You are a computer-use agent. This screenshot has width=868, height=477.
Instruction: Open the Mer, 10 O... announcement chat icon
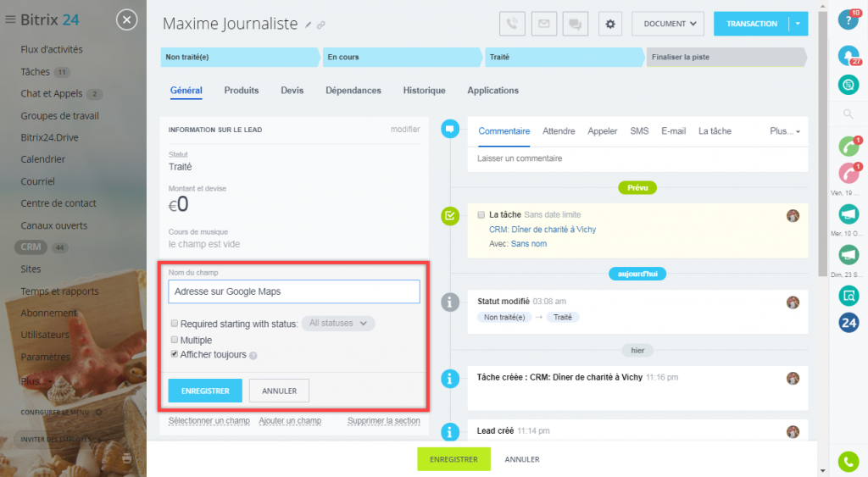click(x=849, y=254)
